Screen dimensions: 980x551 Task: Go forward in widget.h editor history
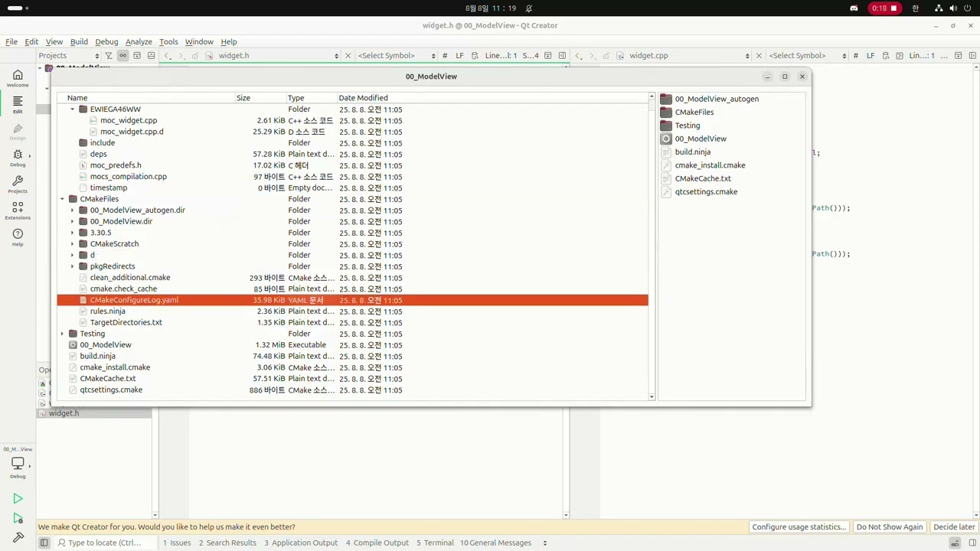coord(181,55)
